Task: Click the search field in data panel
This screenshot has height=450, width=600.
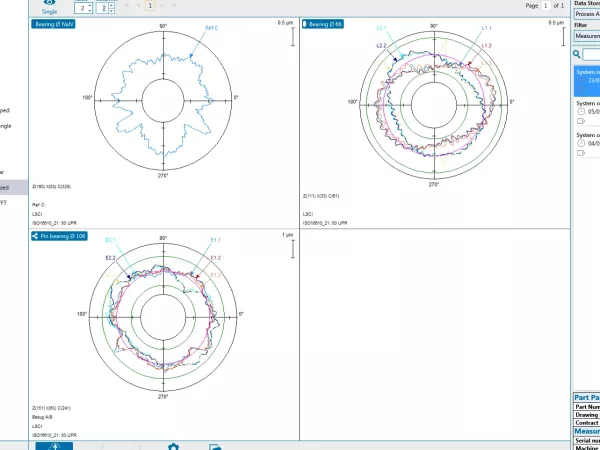Action: [x=592, y=55]
